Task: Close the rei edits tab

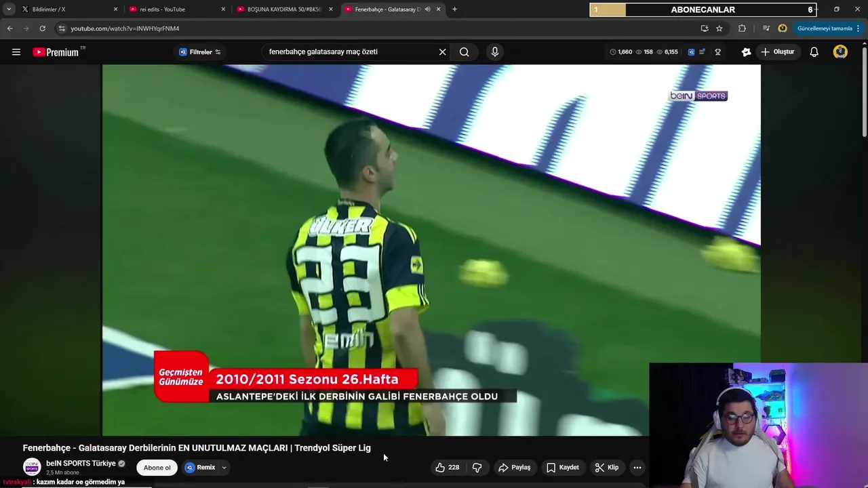Action: coord(223,9)
